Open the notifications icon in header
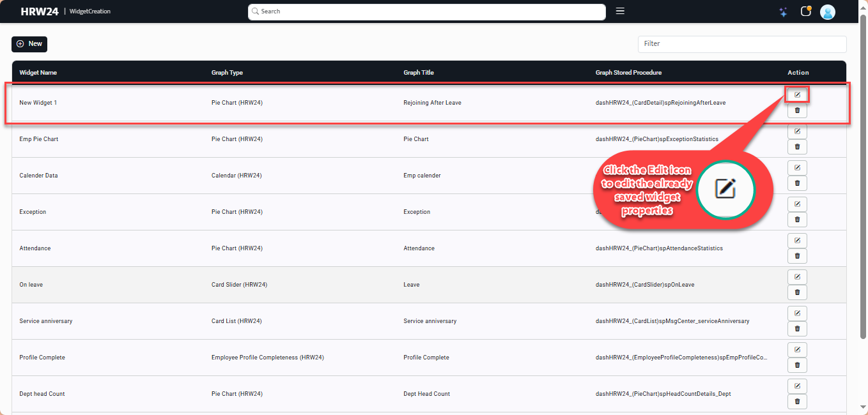The width and height of the screenshot is (868, 415). [x=805, y=11]
